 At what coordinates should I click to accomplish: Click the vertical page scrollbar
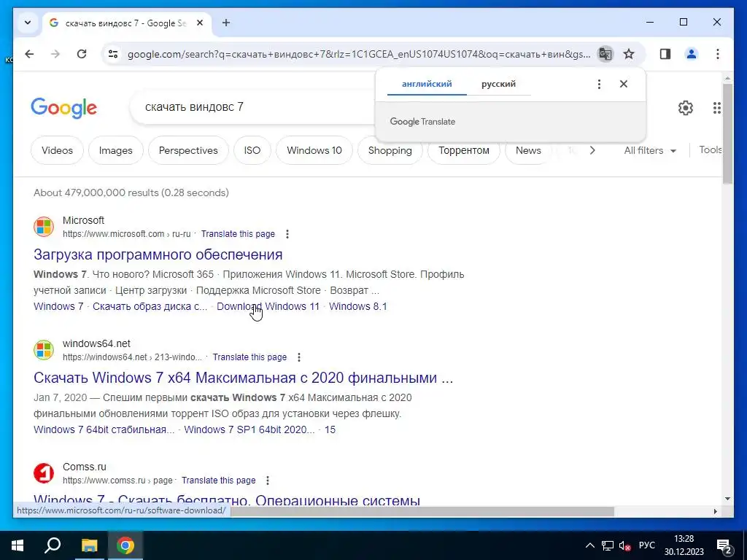click(727, 133)
